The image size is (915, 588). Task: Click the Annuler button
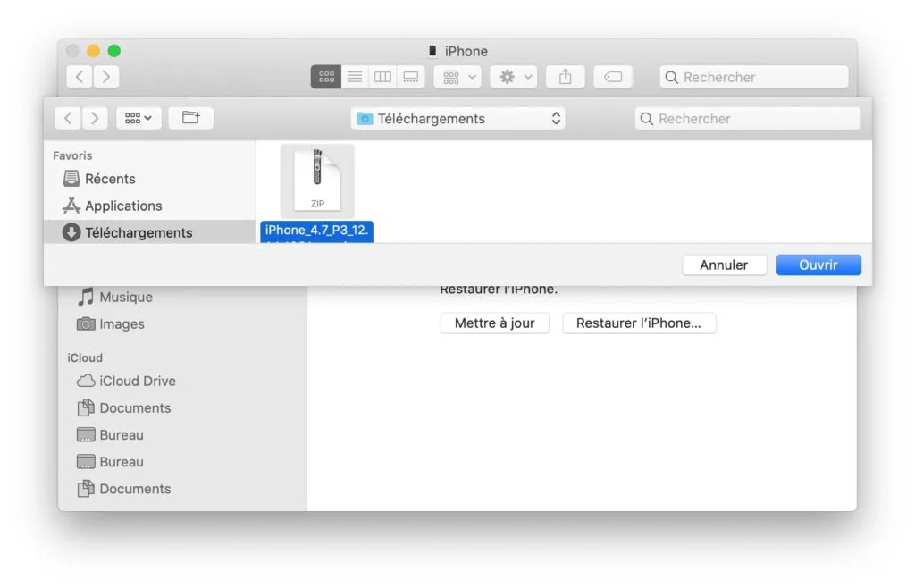(724, 265)
